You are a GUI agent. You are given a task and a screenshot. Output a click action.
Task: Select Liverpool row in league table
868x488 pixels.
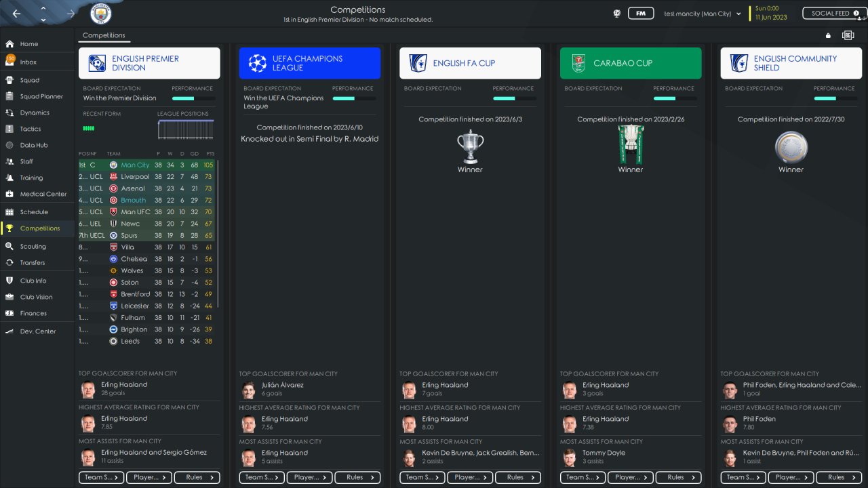146,177
